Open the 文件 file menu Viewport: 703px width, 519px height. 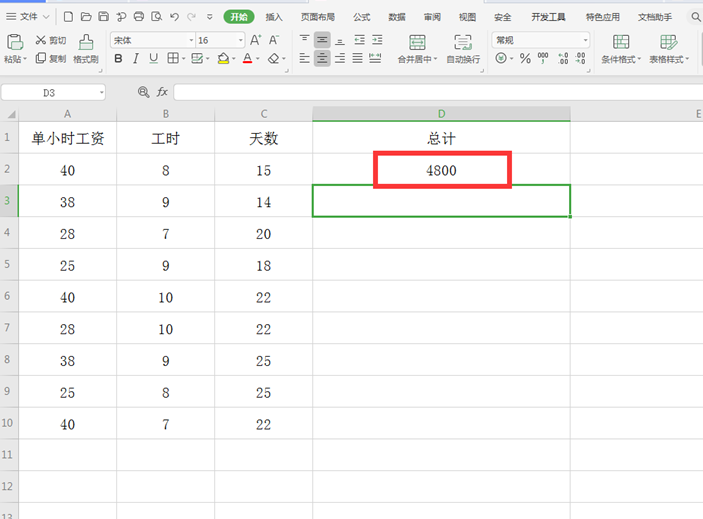pyautogui.click(x=28, y=17)
